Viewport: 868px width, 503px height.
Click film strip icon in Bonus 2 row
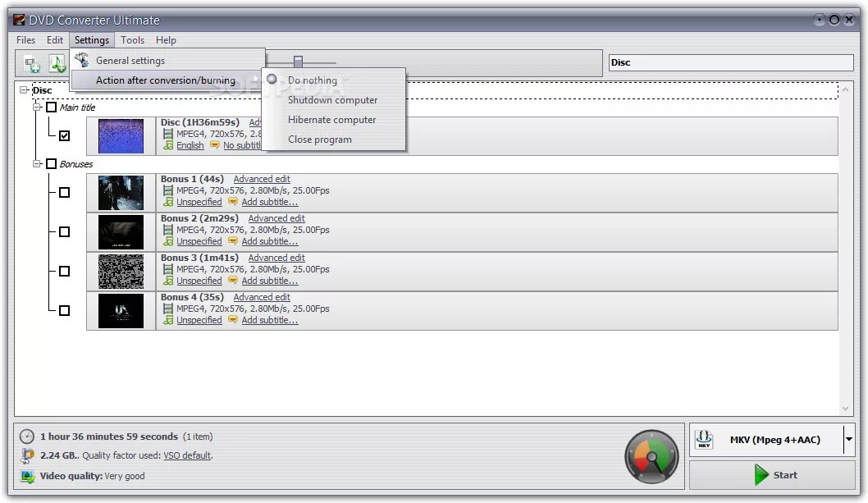167,230
